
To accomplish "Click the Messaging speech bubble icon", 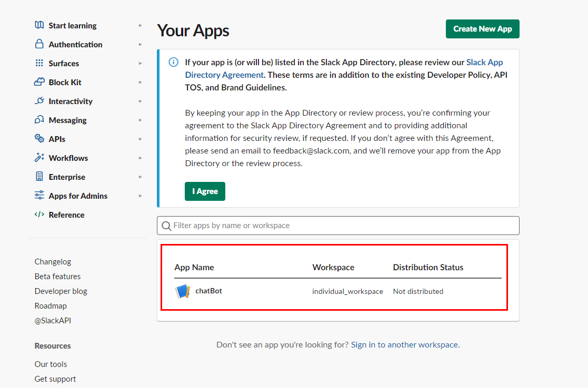I will (x=39, y=120).
